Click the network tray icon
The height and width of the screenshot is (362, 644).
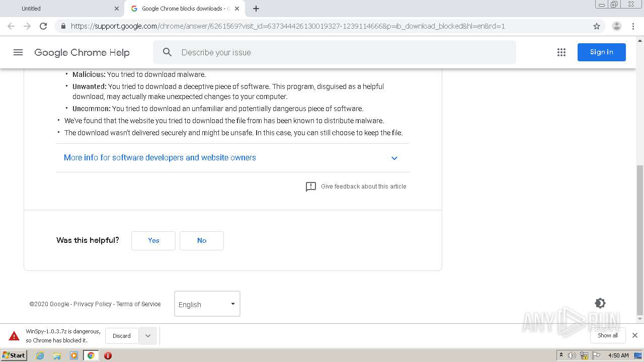pos(584,355)
